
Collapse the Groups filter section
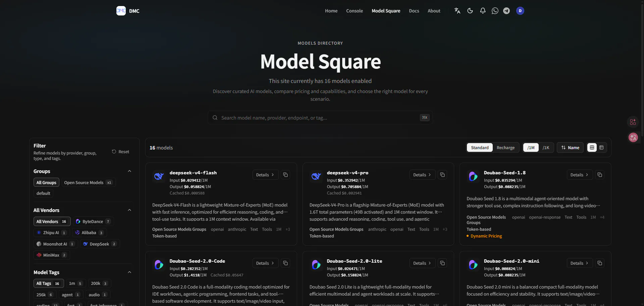pos(129,171)
